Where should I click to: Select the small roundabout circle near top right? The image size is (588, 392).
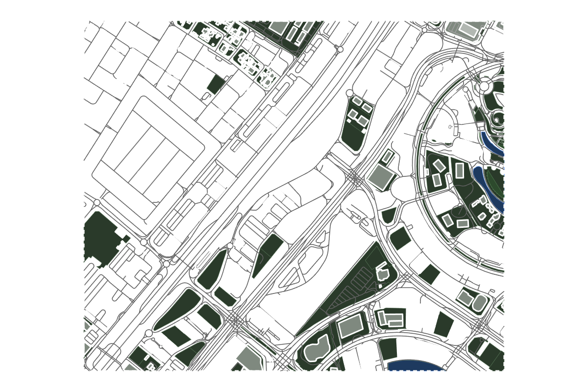pos(484,86)
